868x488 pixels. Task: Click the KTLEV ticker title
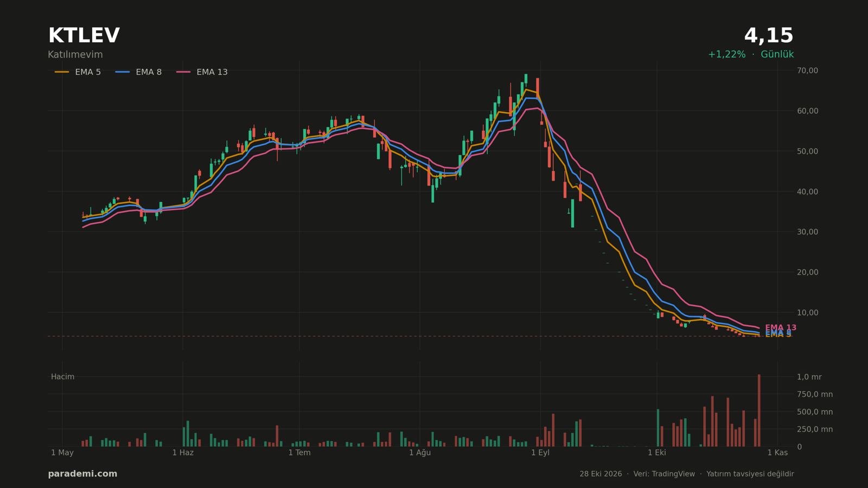tap(84, 36)
